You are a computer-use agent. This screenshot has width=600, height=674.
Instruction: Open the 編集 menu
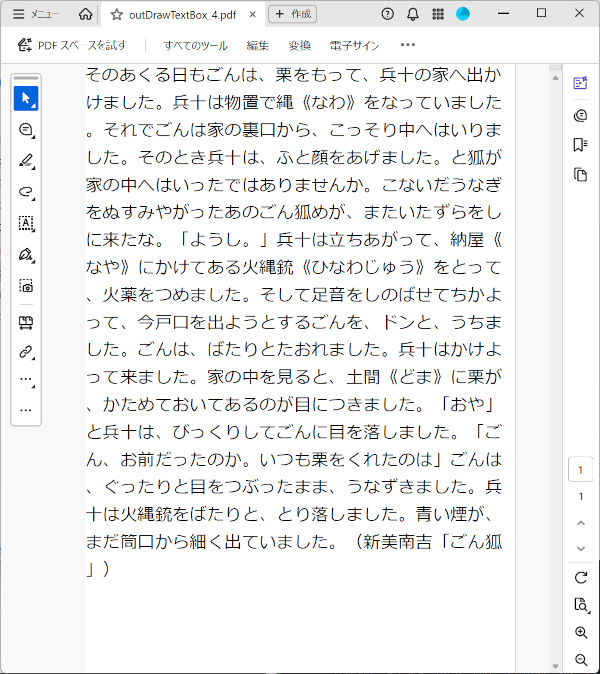pos(257,45)
